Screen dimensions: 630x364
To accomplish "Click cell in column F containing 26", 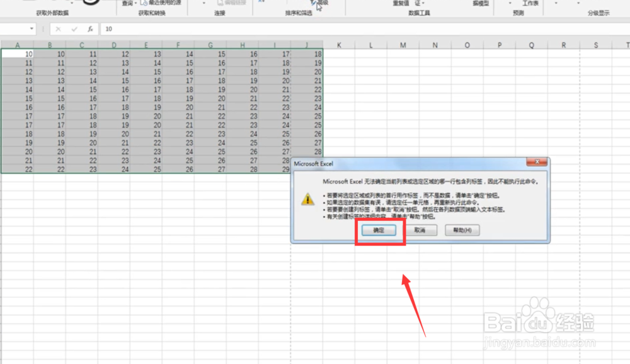I will 178,169.
